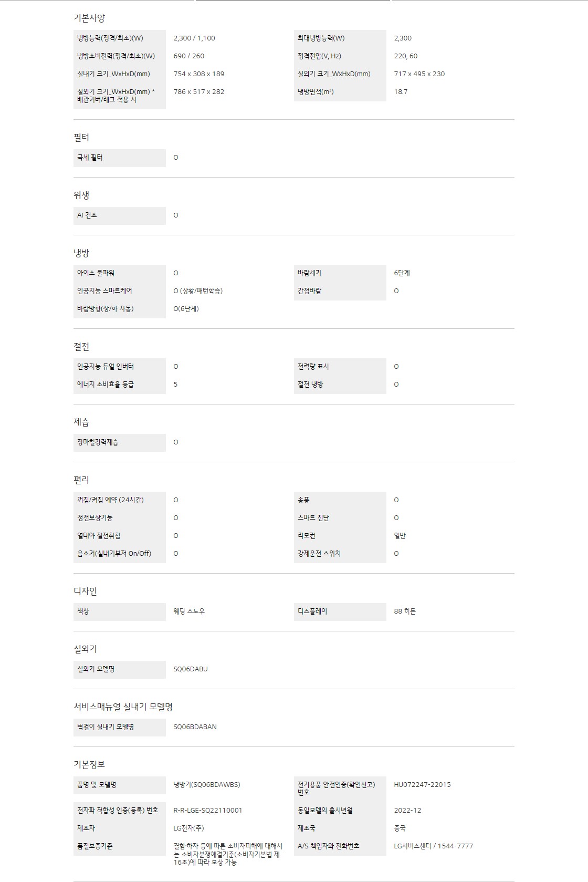Click the 아이스 쿨파워 label
Screen dimensions: 588x882
tap(96, 273)
